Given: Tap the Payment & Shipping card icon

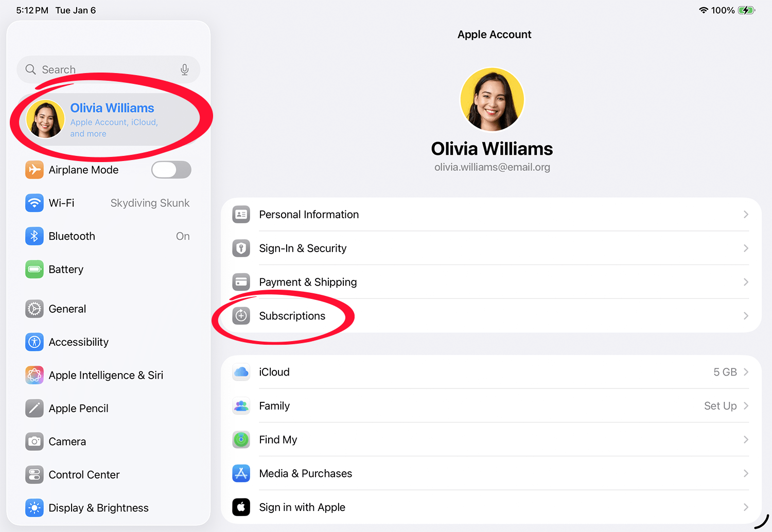Looking at the screenshot, I should [241, 282].
